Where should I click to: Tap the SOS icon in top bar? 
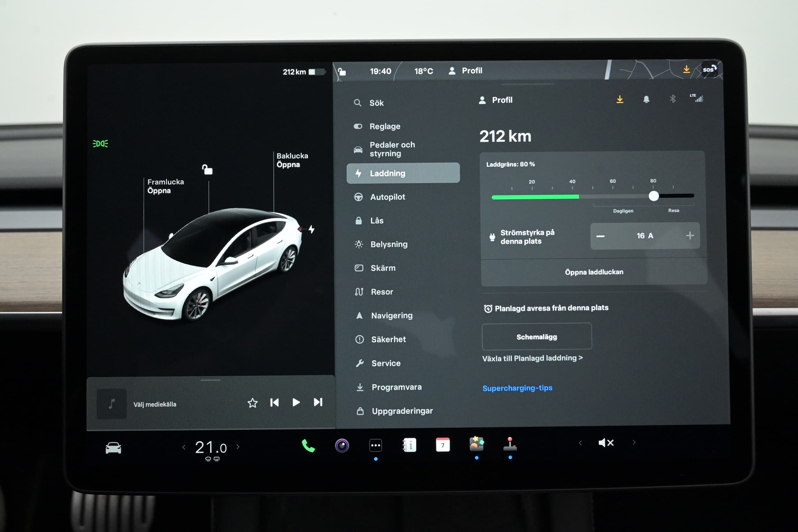click(710, 69)
